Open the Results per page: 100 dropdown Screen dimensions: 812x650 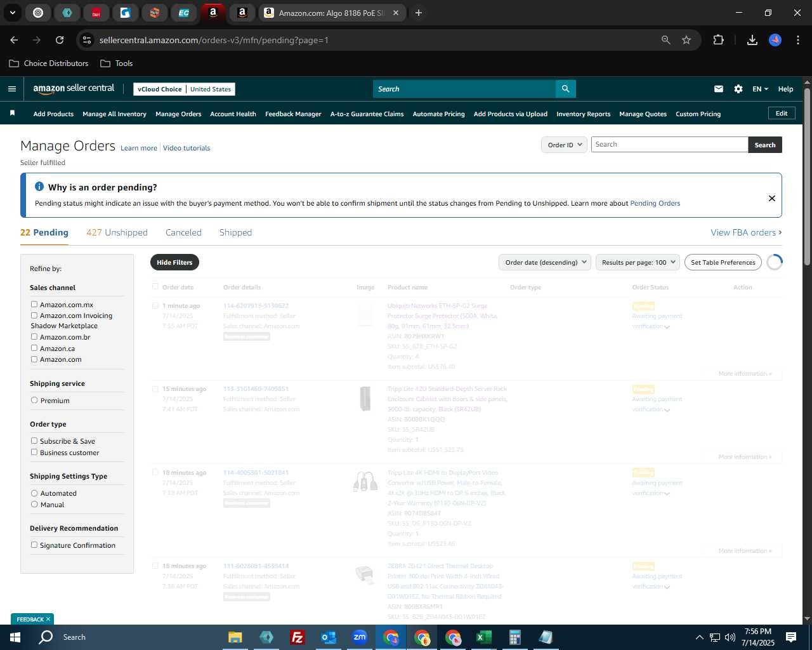click(x=638, y=262)
